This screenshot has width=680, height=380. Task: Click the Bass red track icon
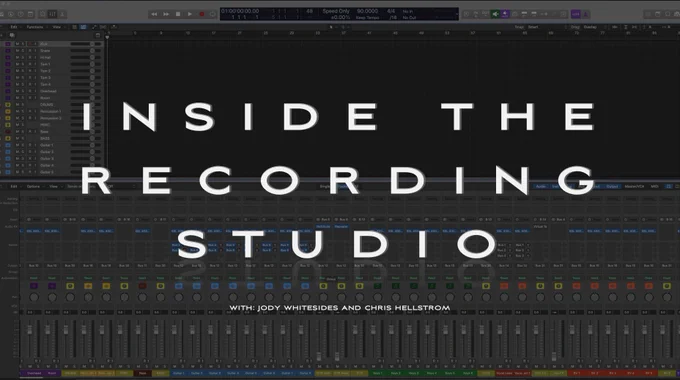(8, 131)
